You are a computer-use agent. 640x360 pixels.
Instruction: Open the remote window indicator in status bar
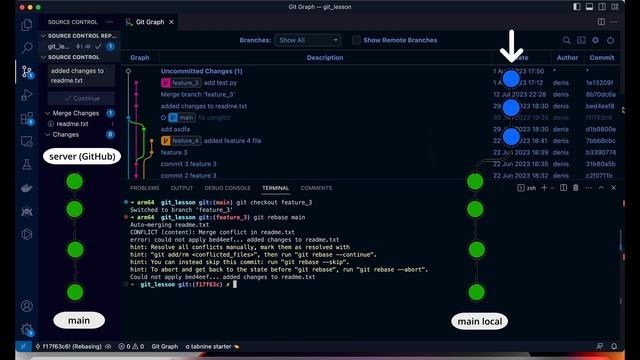(23, 346)
